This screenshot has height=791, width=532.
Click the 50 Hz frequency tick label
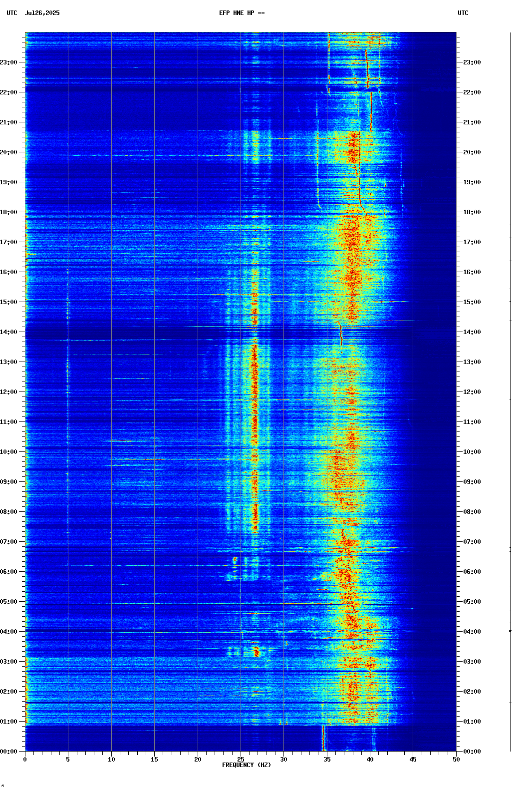coord(456,760)
